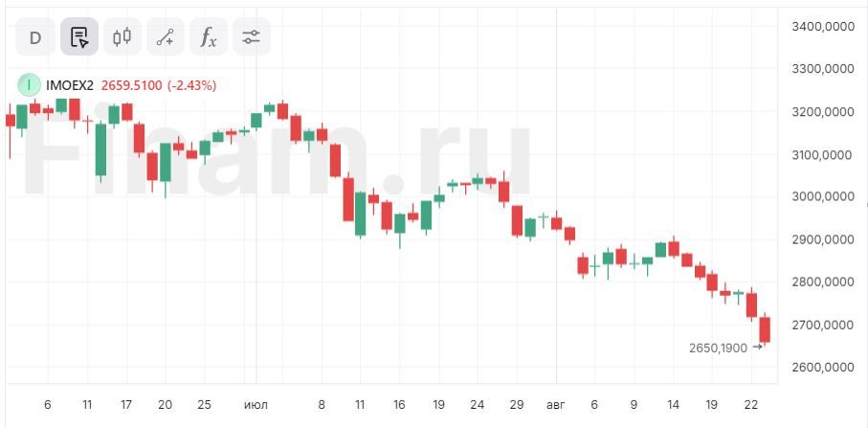Click the arrow beside the 2650,1900 label
The width and height of the screenshot is (868, 428).
[x=758, y=348]
